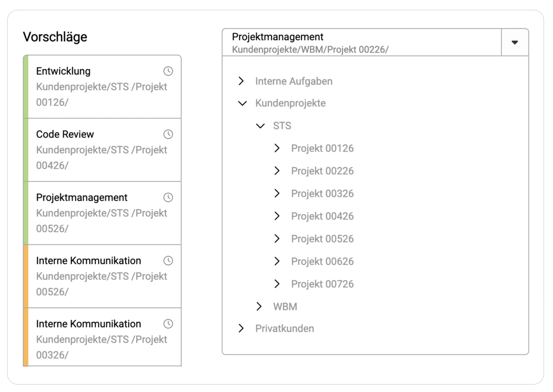The image size is (553, 392).
Task: Collapse the Kundenprojekte tree node
Action: point(242,103)
